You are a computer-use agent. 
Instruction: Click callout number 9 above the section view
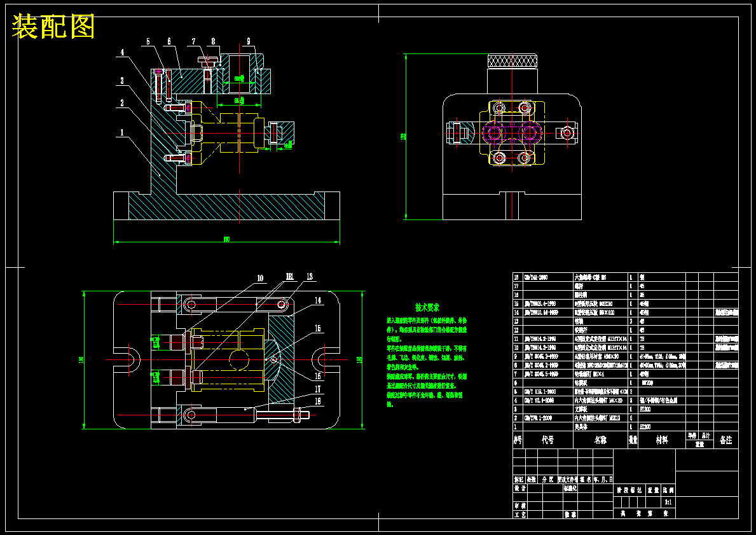click(249, 41)
